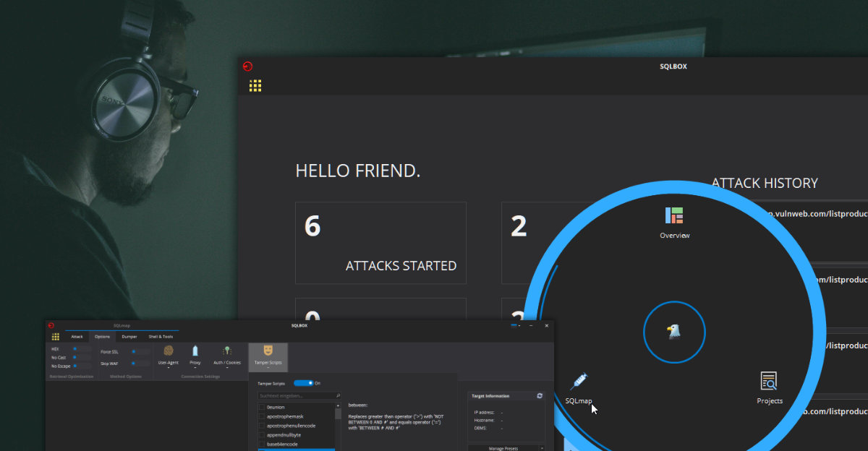Click the search magnifier in the tamper script field

pyautogui.click(x=338, y=396)
